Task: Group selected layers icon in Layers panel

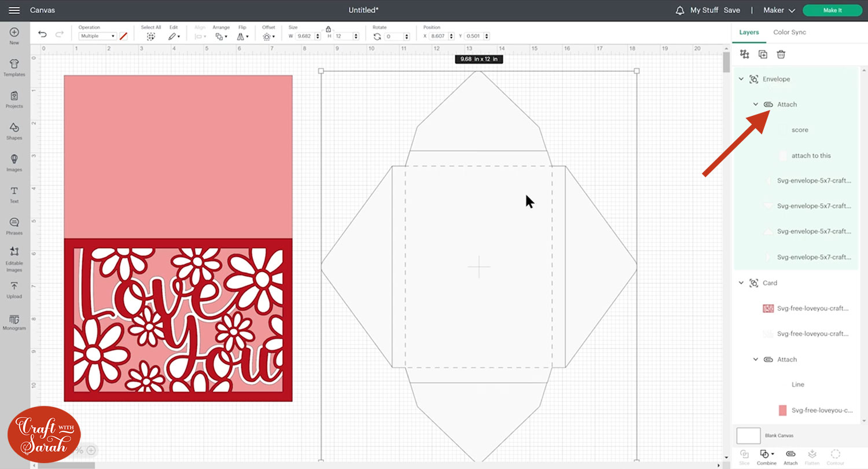Action: 745,54
